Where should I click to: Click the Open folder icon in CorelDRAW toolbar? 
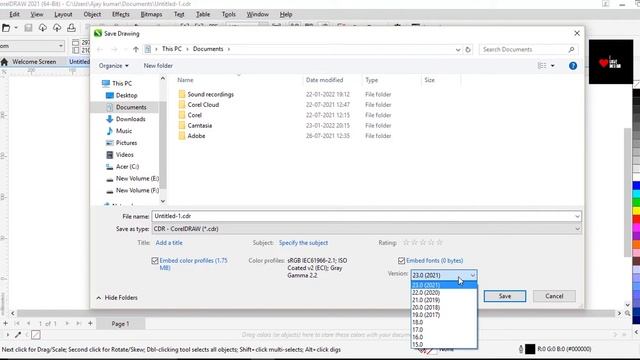(6, 28)
